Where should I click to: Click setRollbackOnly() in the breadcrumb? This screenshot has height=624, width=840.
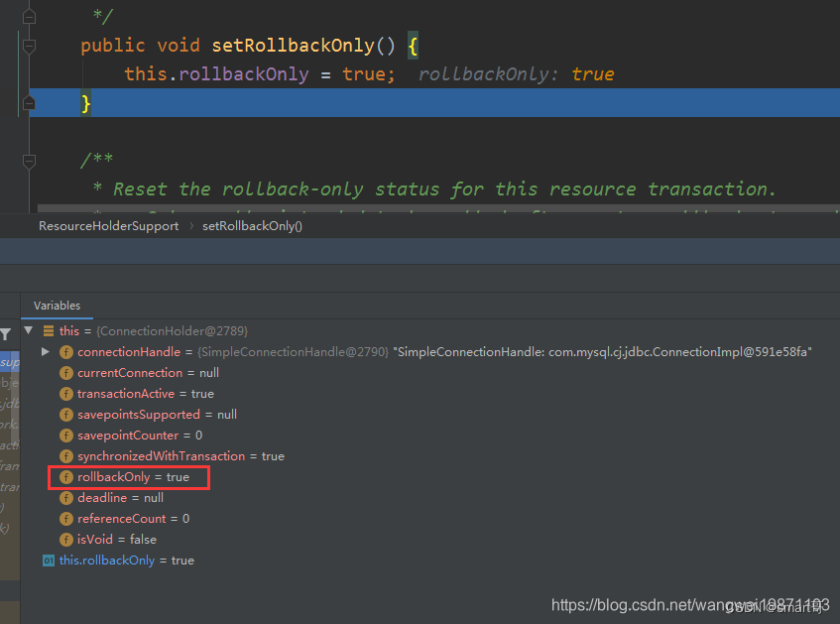[x=252, y=226]
